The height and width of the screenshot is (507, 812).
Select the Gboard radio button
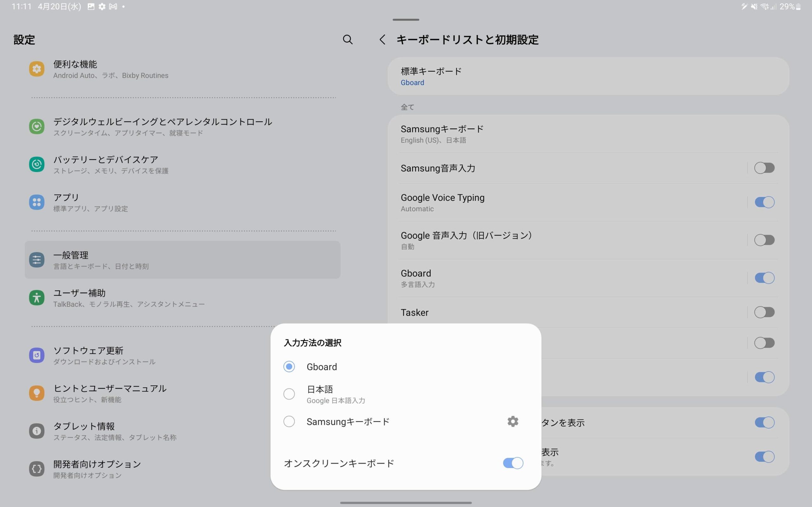click(x=289, y=366)
